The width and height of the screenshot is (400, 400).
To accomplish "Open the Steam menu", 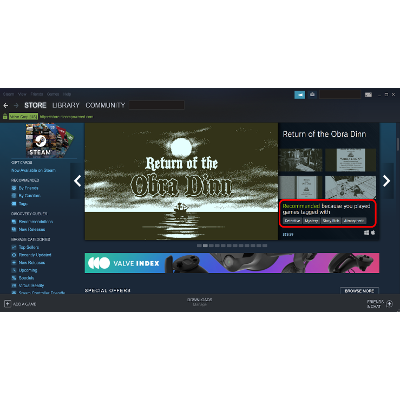I will click(8, 94).
